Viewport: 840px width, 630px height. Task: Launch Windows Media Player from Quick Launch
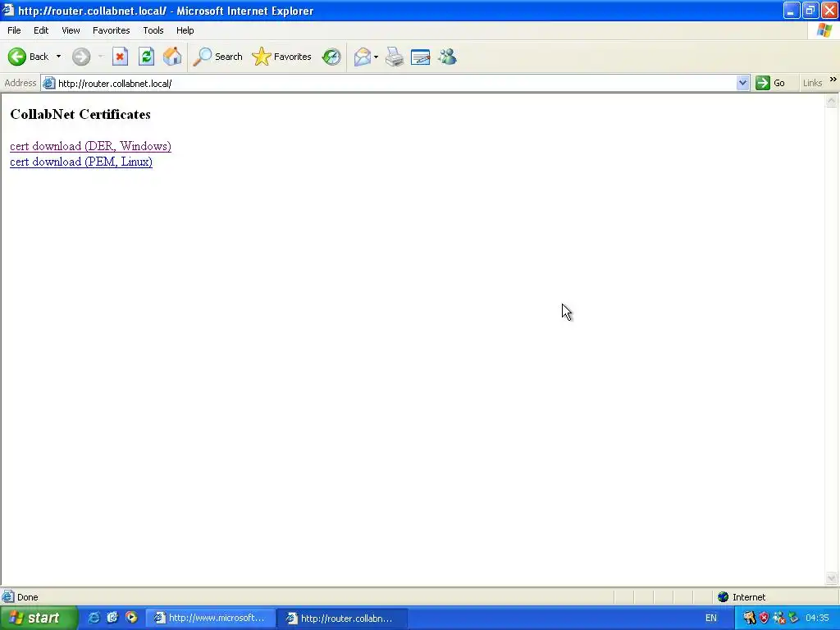click(x=131, y=618)
